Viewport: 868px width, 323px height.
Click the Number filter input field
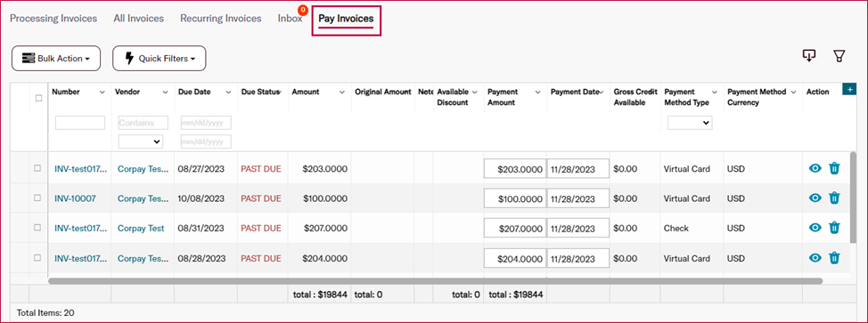(79, 123)
